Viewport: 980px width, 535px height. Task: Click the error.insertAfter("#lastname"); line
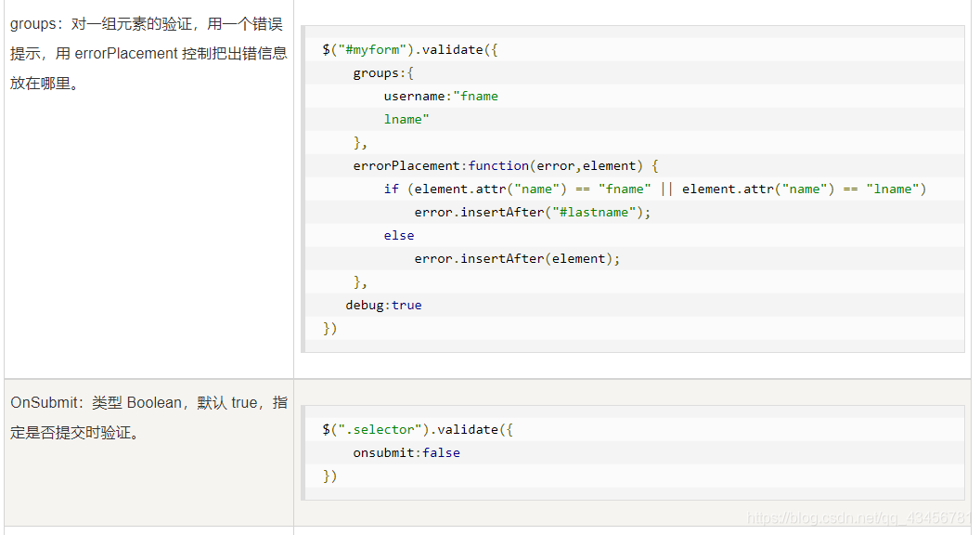point(533,212)
